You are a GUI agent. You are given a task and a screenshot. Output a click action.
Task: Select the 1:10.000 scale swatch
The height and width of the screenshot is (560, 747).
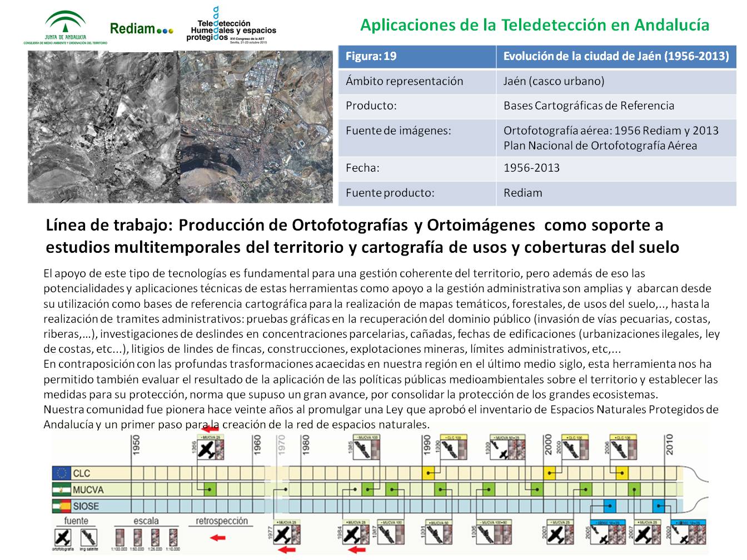[x=173, y=537]
